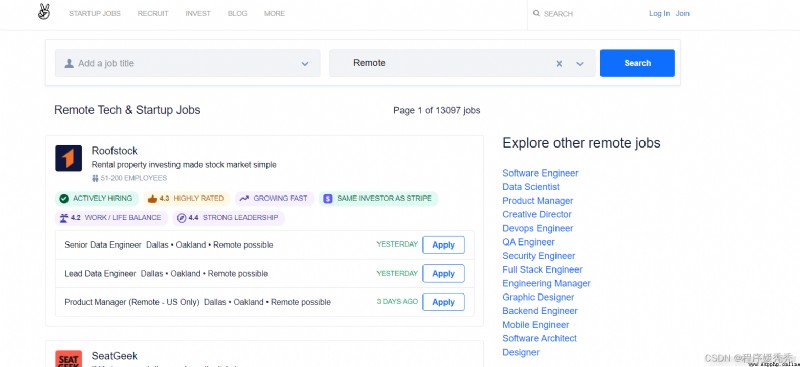This screenshot has width=800, height=367.
Task: Click the Growing Fast trend badge
Action: tap(274, 198)
